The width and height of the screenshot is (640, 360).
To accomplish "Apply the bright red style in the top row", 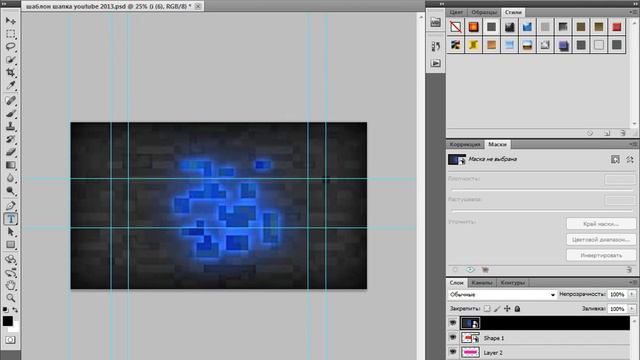I will pos(616,27).
